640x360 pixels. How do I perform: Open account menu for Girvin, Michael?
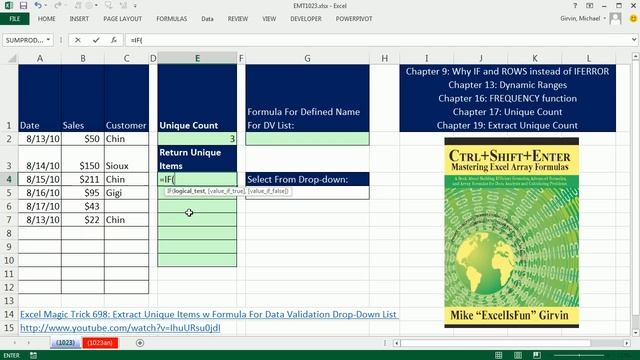click(582, 18)
